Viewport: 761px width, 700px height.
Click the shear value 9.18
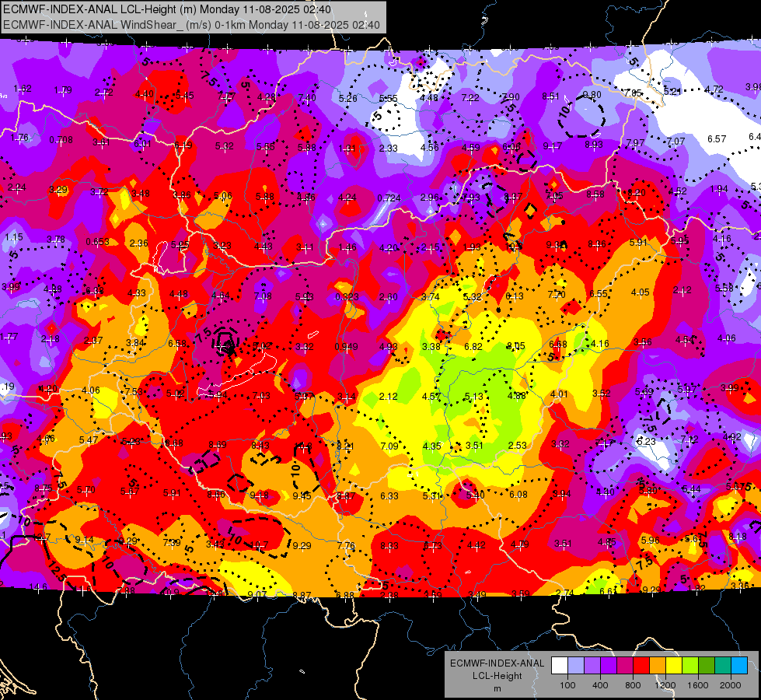click(x=259, y=495)
